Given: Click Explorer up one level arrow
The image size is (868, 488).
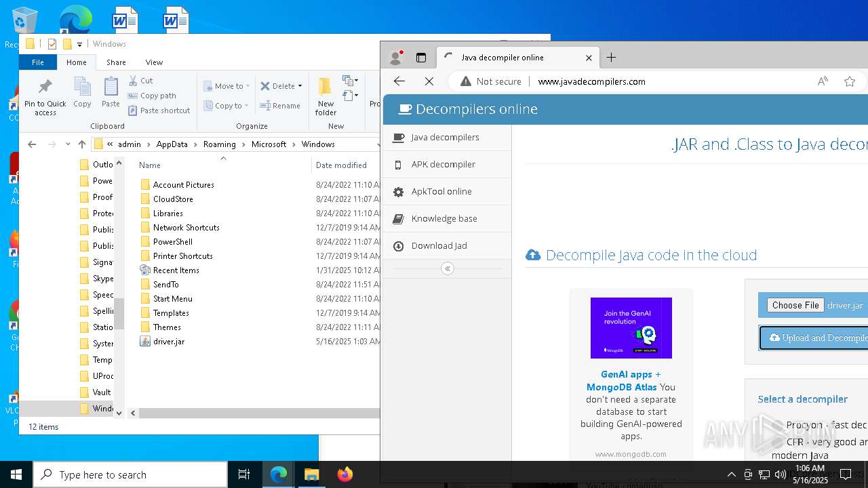Looking at the screenshot, I should [82, 144].
